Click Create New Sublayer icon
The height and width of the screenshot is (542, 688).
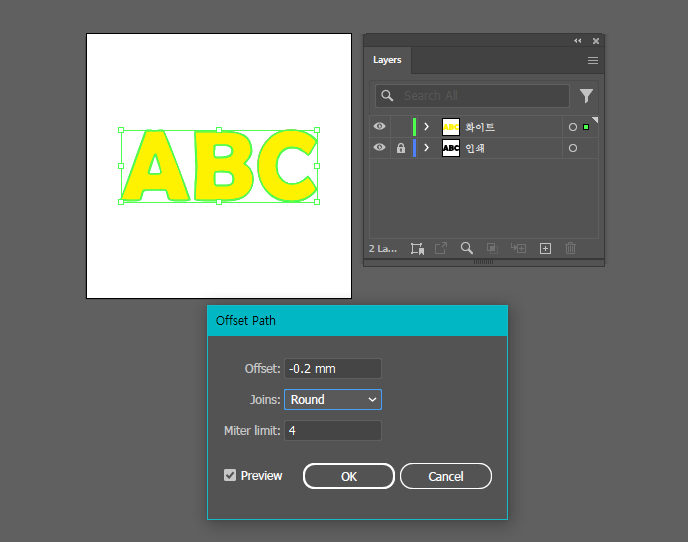point(518,248)
